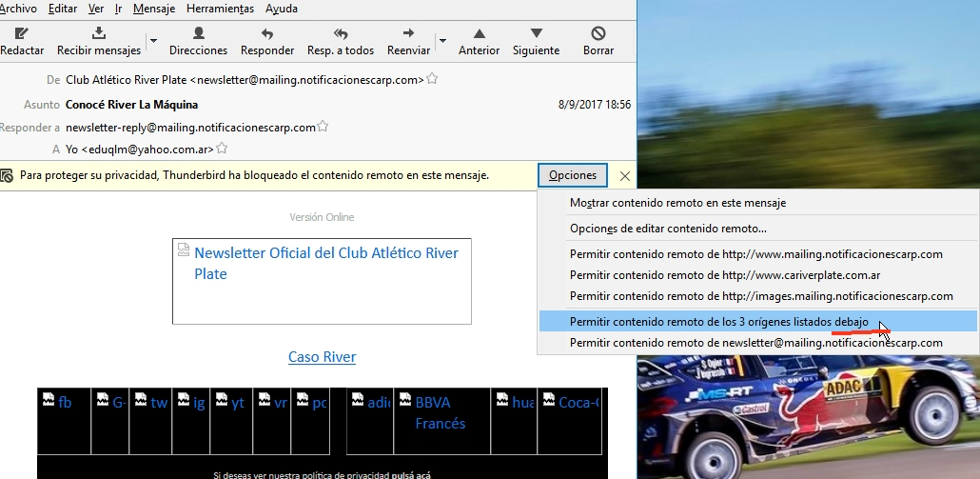Open the Ayuda menu

coord(282,9)
